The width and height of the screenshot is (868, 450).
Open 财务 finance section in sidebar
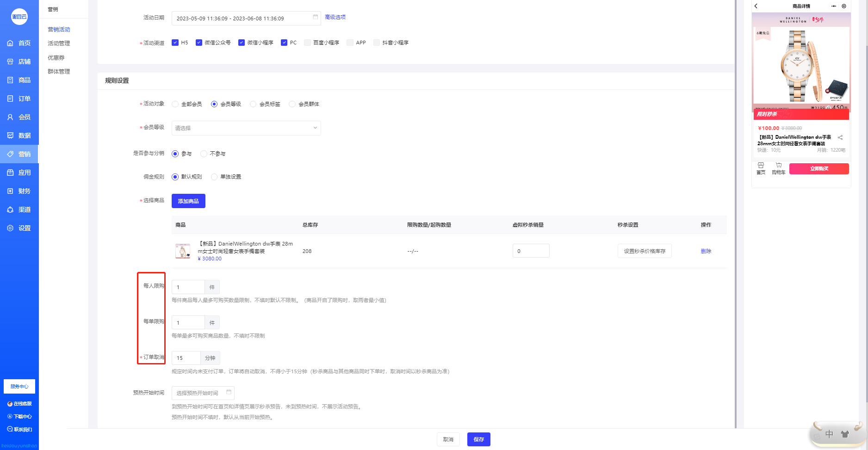[19, 191]
